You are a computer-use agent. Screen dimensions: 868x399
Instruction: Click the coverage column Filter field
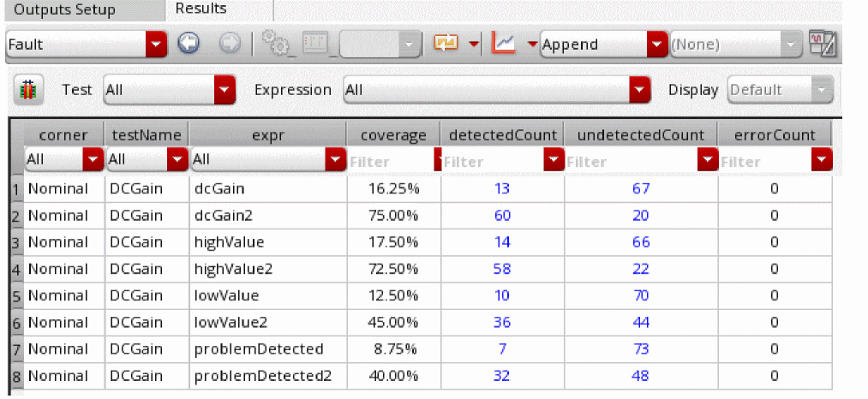(392, 162)
